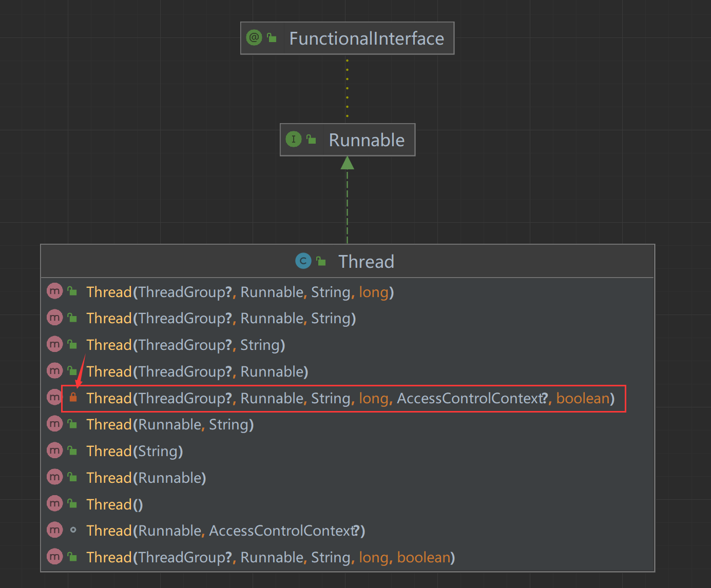
Task: Select constructor Thread(String)
Action: coord(134,451)
